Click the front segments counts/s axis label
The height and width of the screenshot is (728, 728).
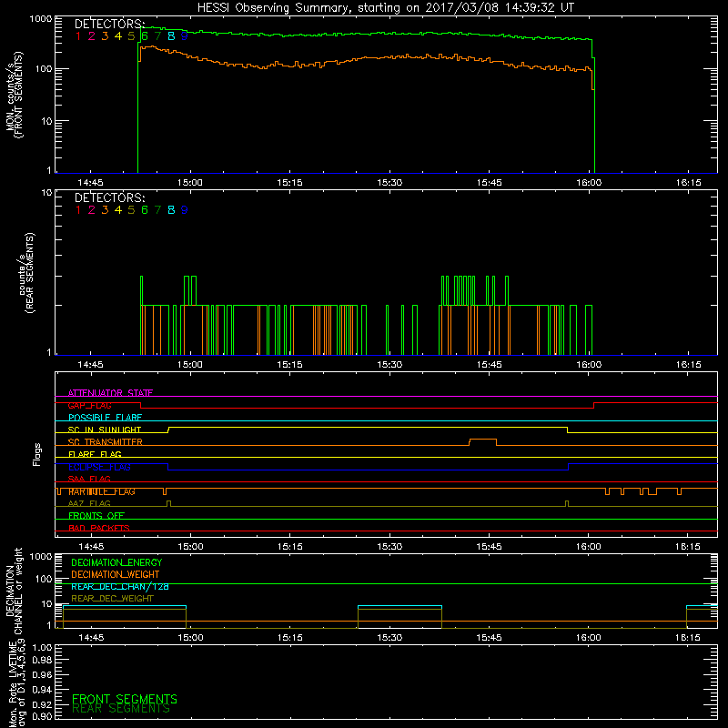coord(14,95)
